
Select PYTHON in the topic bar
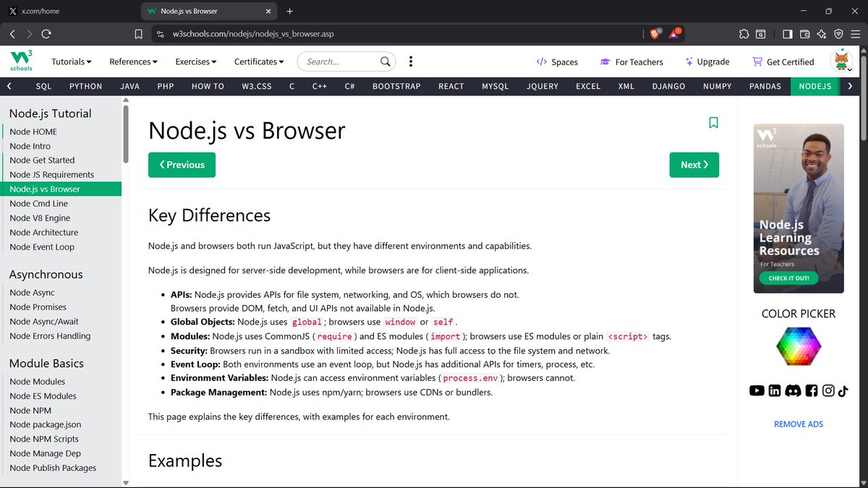pos(85,86)
